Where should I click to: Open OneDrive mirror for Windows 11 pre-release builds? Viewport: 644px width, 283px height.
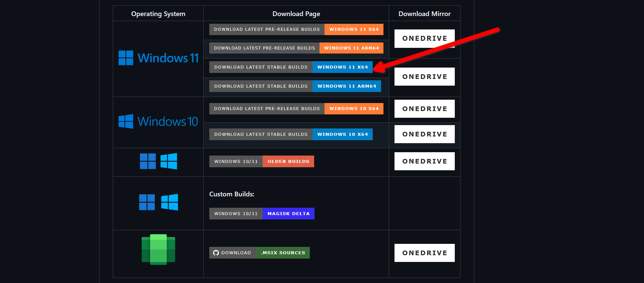[x=425, y=38]
